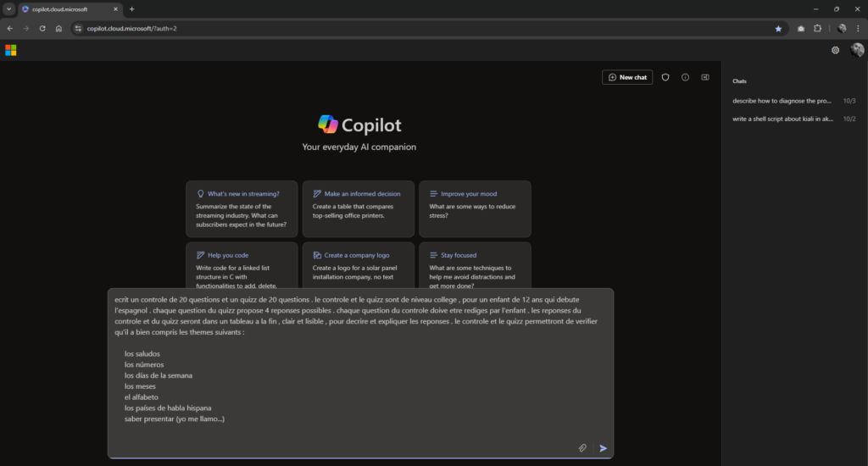Open Chrome profile avatar in toolbar
This screenshot has height=466, width=868.
click(x=842, y=28)
